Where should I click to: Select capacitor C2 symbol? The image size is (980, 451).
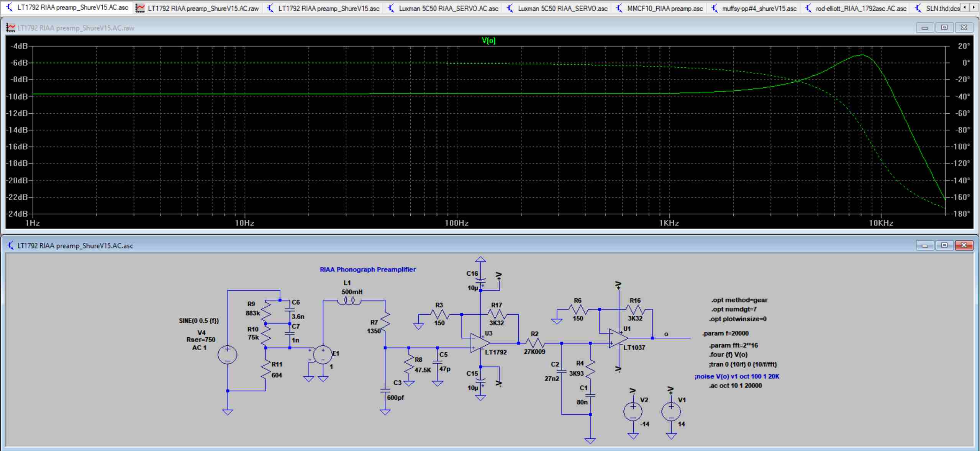(x=562, y=371)
